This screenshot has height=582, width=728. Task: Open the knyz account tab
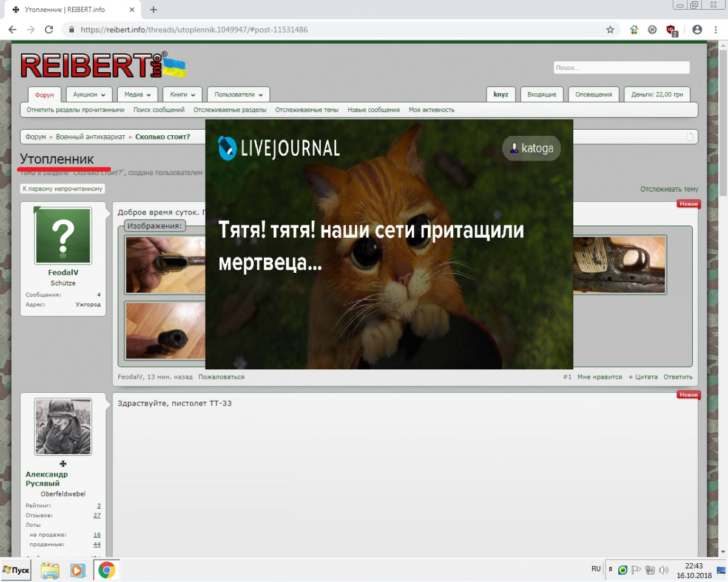click(x=501, y=95)
